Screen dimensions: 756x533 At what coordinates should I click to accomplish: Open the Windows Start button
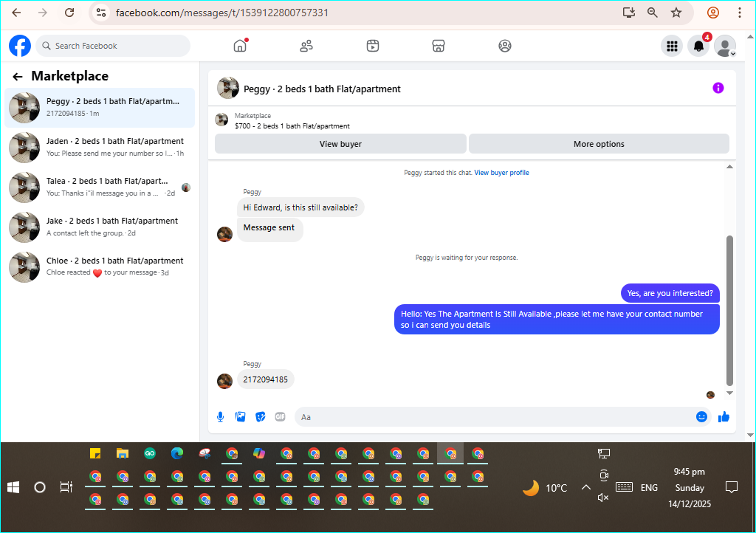[x=13, y=487]
